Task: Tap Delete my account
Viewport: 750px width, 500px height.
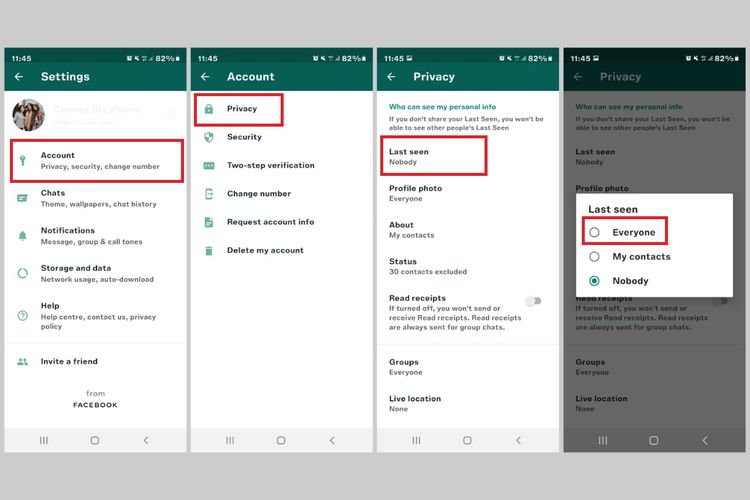Action: (x=264, y=250)
